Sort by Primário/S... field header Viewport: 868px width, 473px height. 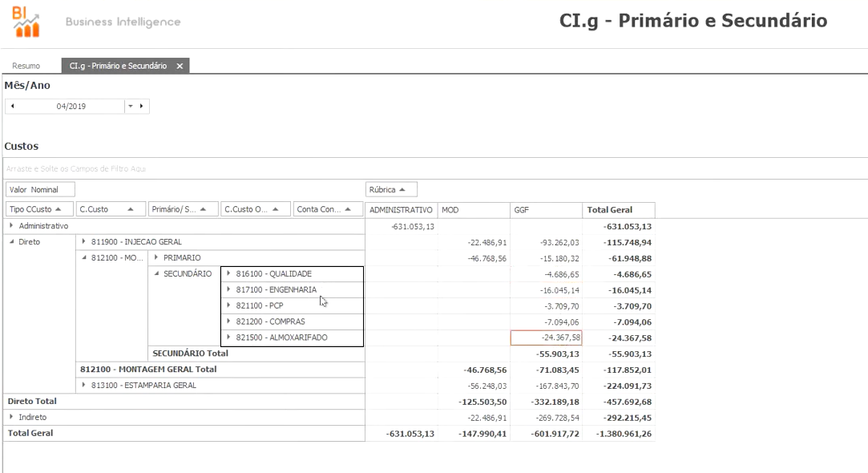click(184, 209)
